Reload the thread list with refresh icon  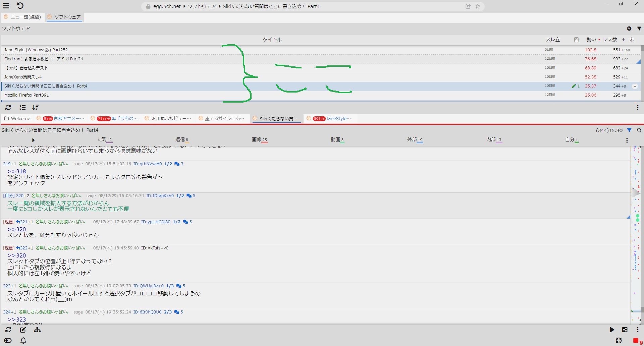click(8, 107)
